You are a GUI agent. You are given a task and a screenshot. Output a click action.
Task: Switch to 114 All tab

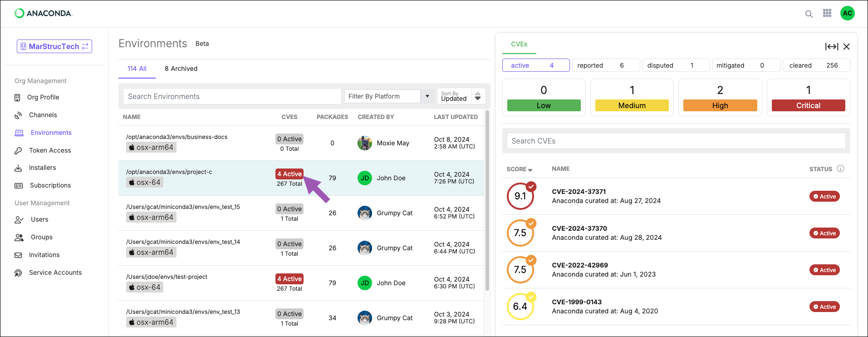[x=137, y=69]
